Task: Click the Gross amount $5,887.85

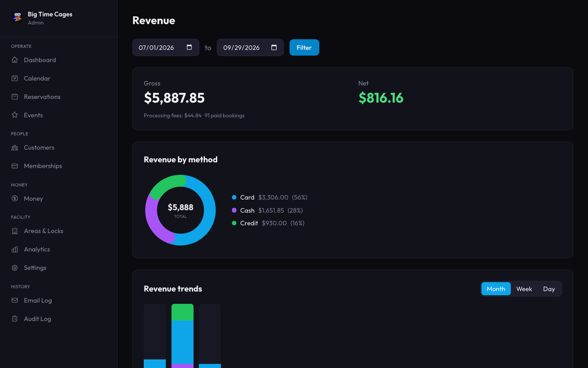Action: [x=174, y=98]
